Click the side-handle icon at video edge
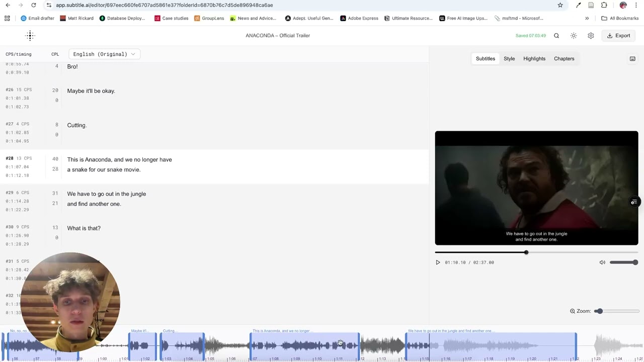The width and height of the screenshot is (644, 362). coord(634,202)
